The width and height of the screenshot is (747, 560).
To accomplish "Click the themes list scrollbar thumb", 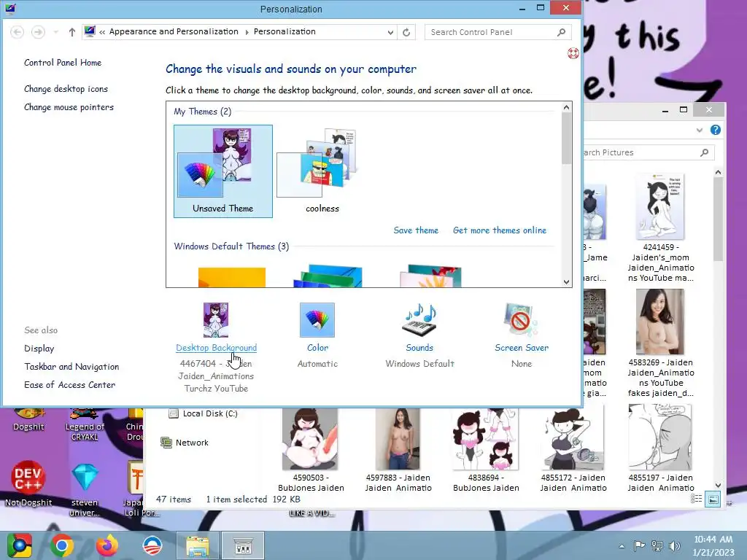I will click(566, 138).
